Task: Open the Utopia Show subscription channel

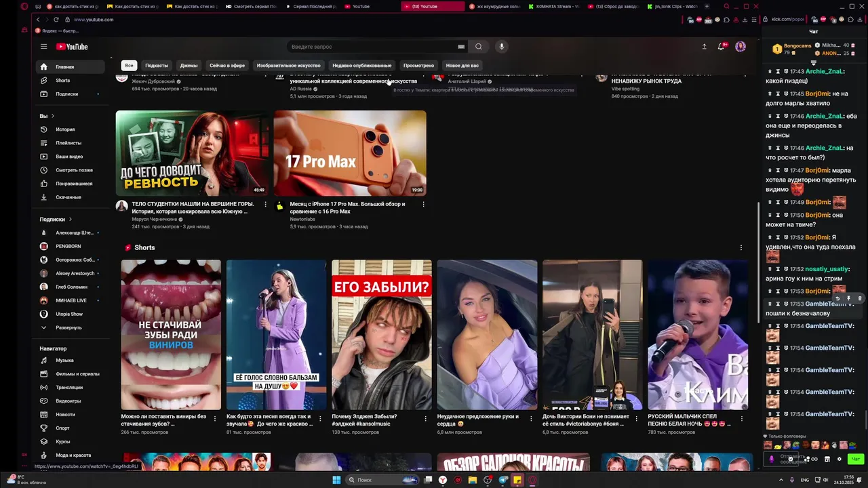Action: pyautogui.click(x=71, y=314)
